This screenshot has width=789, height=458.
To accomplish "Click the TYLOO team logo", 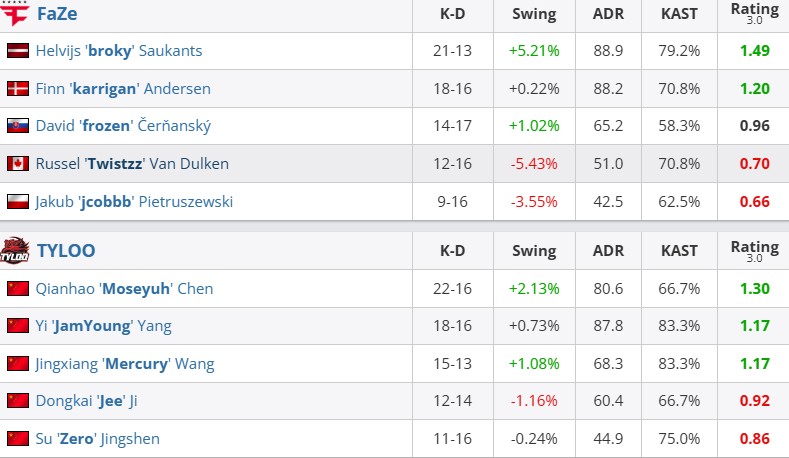I will (x=16, y=250).
